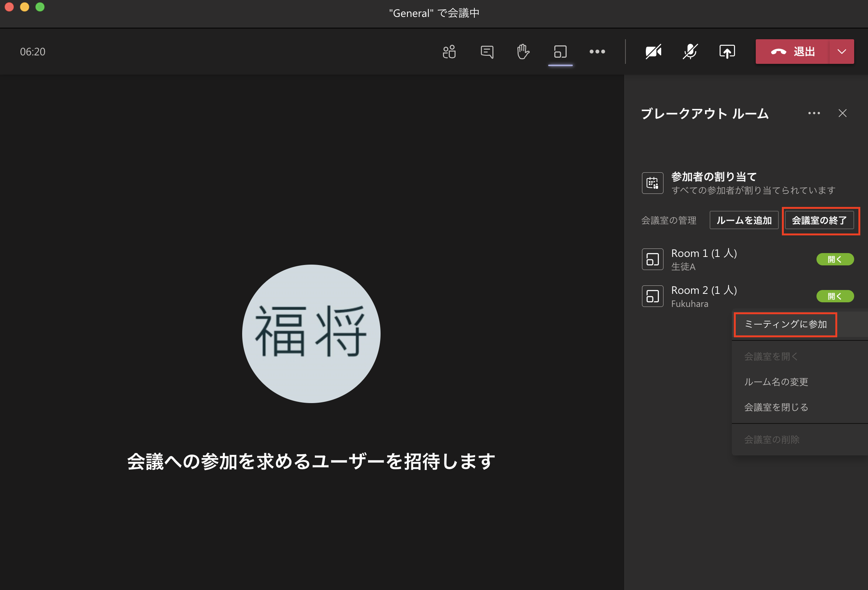Open the 退出 button dropdown arrow
The image size is (868, 590).
(x=842, y=51)
